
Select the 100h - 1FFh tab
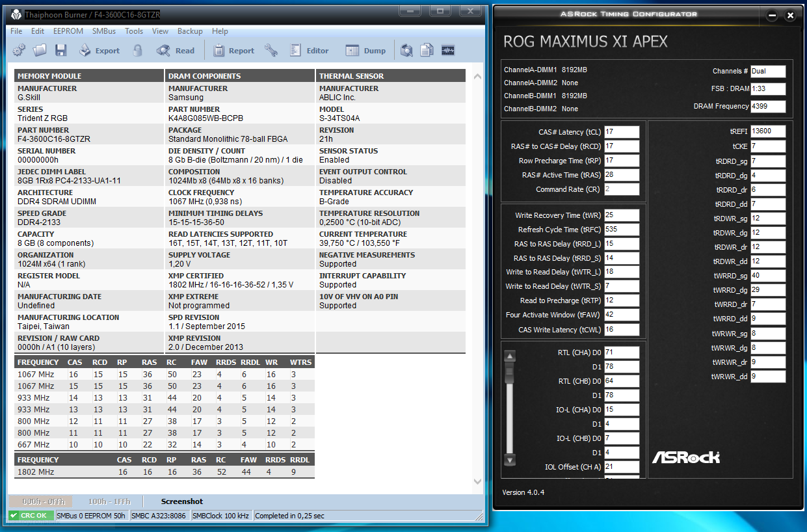[109, 501]
